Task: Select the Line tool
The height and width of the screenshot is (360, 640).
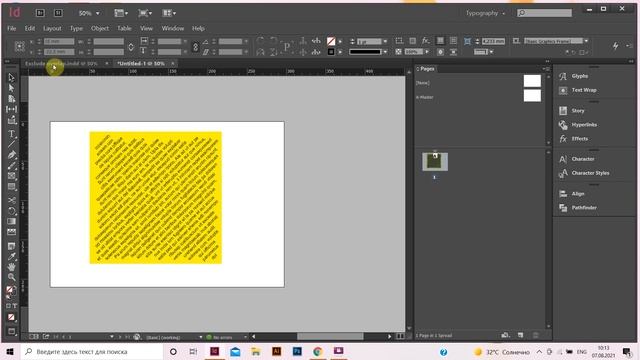Action: point(11,144)
